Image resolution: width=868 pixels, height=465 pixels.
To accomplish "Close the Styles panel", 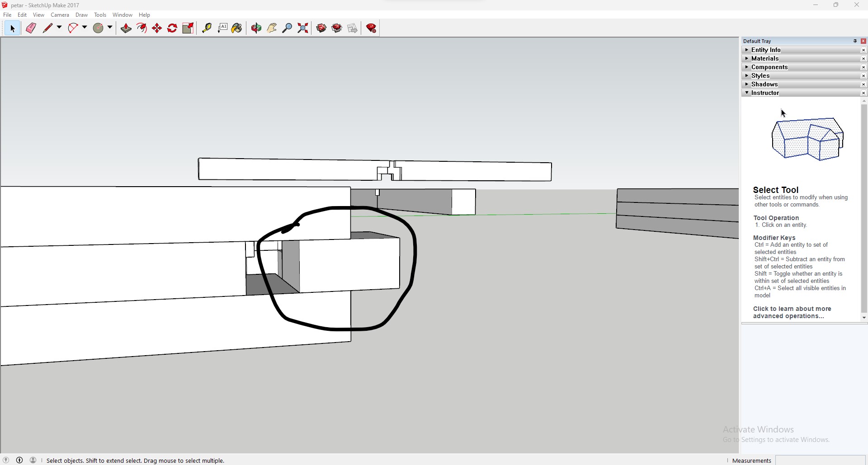I will click(x=863, y=76).
